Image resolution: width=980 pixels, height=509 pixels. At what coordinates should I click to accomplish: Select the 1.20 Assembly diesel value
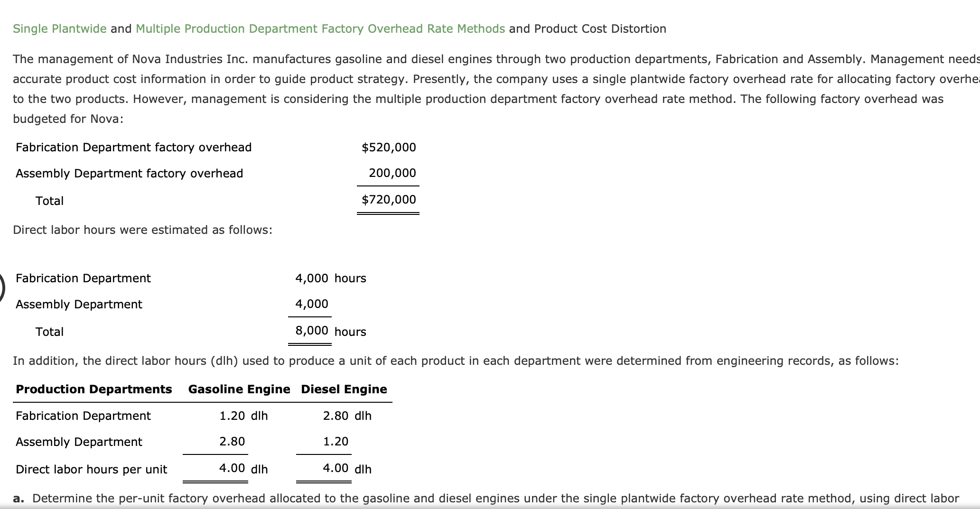coord(336,441)
